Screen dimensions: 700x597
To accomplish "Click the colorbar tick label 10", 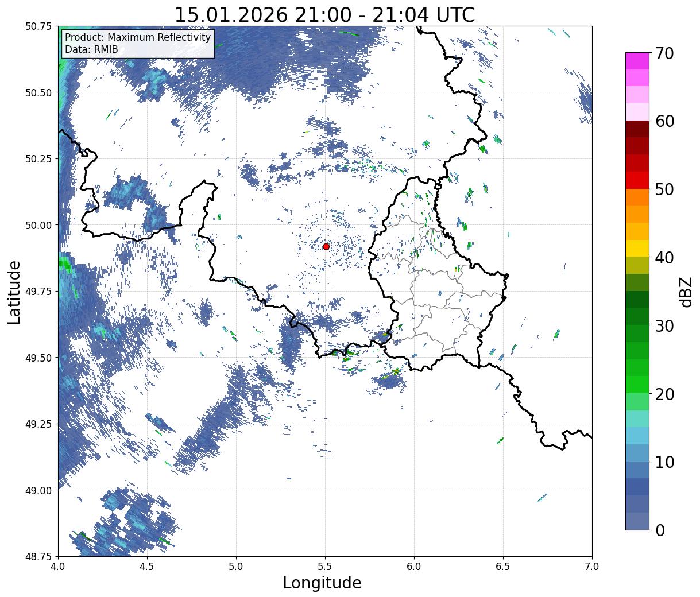I will click(664, 462).
